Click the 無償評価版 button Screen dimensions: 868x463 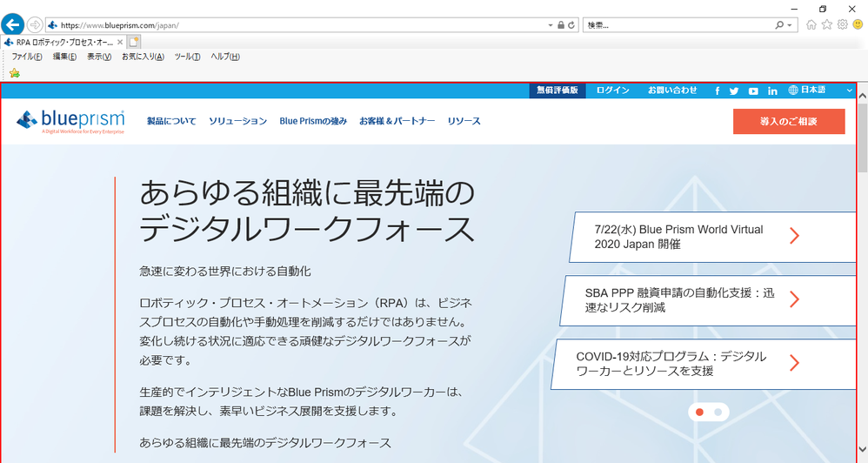pos(558,91)
